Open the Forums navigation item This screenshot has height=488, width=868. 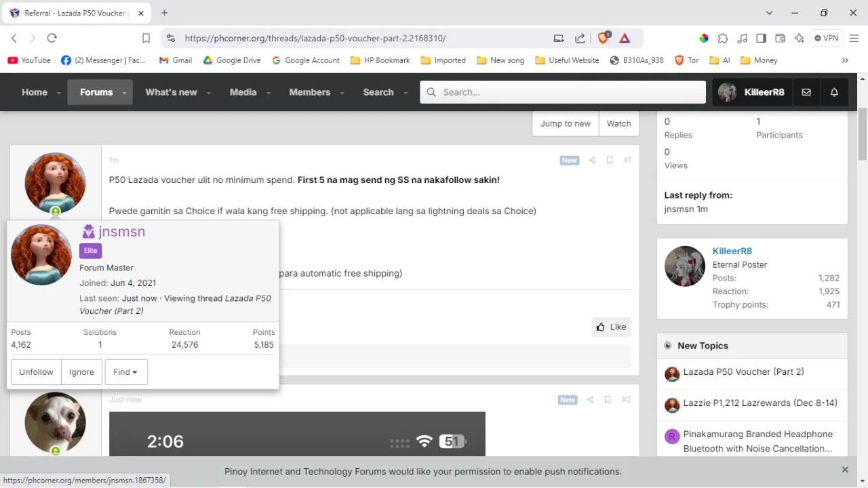coord(96,92)
